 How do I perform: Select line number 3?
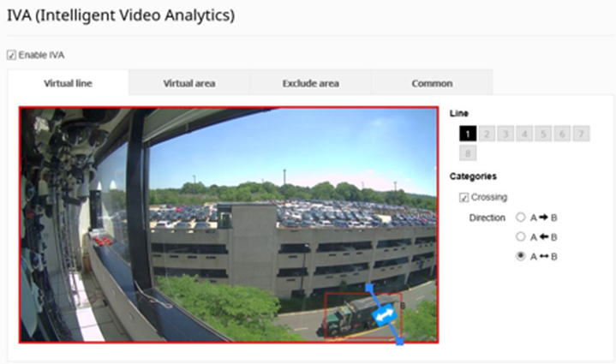pos(505,134)
